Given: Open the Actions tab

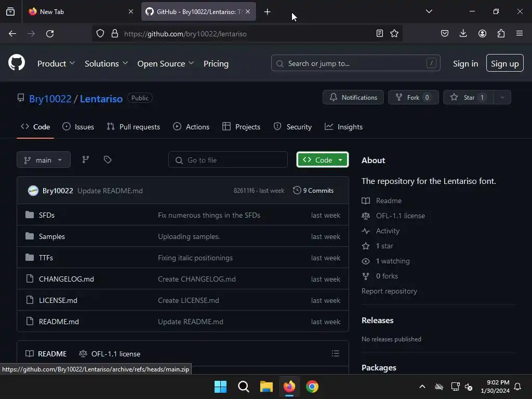Looking at the screenshot, I should tap(191, 127).
